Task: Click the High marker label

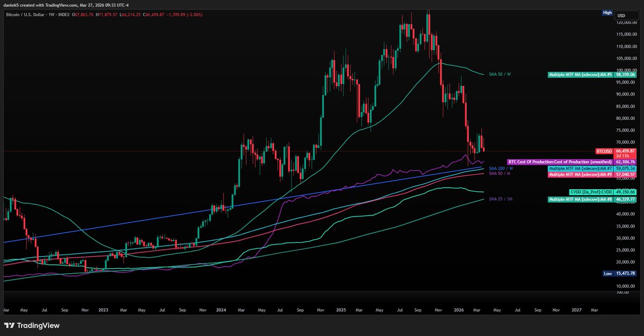Action: pyautogui.click(x=607, y=12)
